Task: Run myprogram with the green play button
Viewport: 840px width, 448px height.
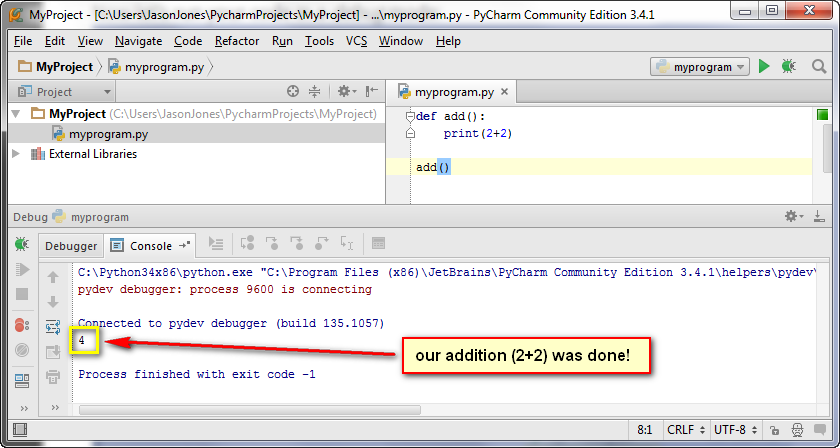Action: 764,66
